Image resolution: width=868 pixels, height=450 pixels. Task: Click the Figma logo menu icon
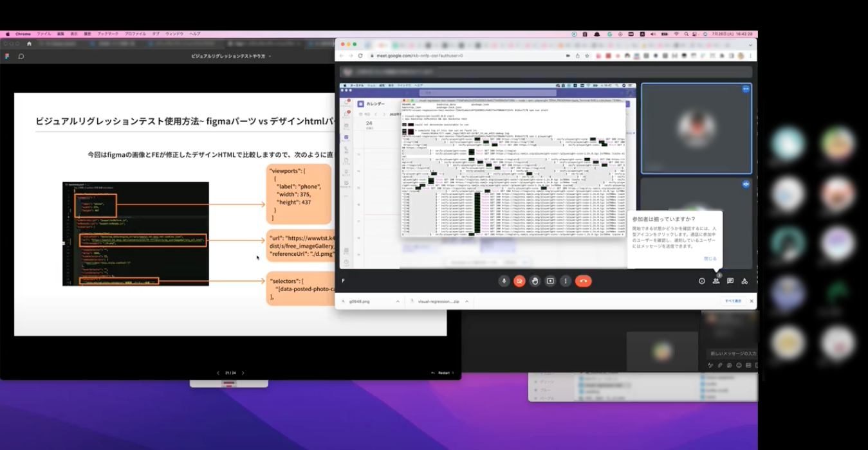7,56
